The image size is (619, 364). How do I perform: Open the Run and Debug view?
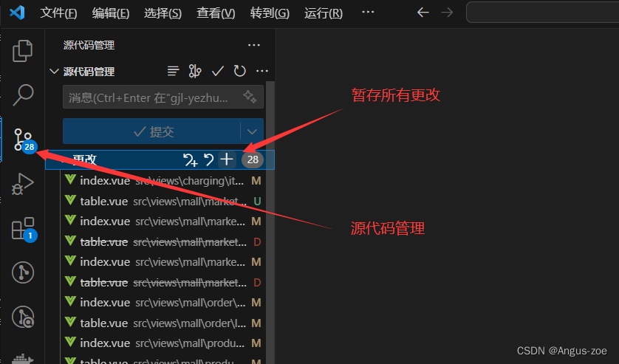[22, 184]
